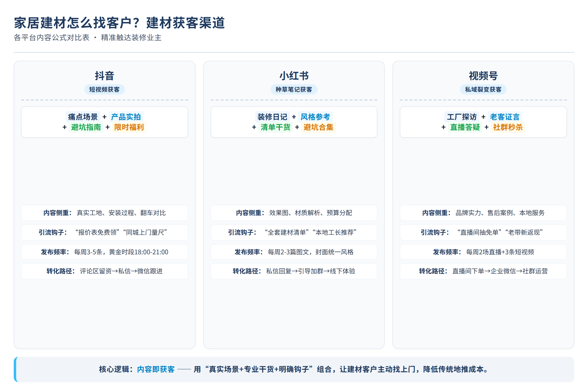Click the orange 限时福利 tag
Viewport: 588px width, 392px height.
129,127
